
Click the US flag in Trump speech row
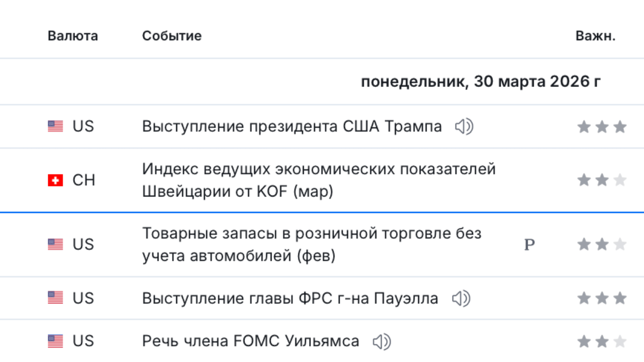[x=55, y=126]
